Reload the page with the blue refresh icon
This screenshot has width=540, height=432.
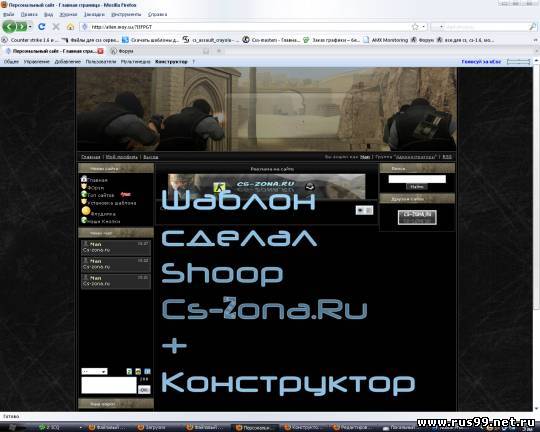click(x=42, y=27)
